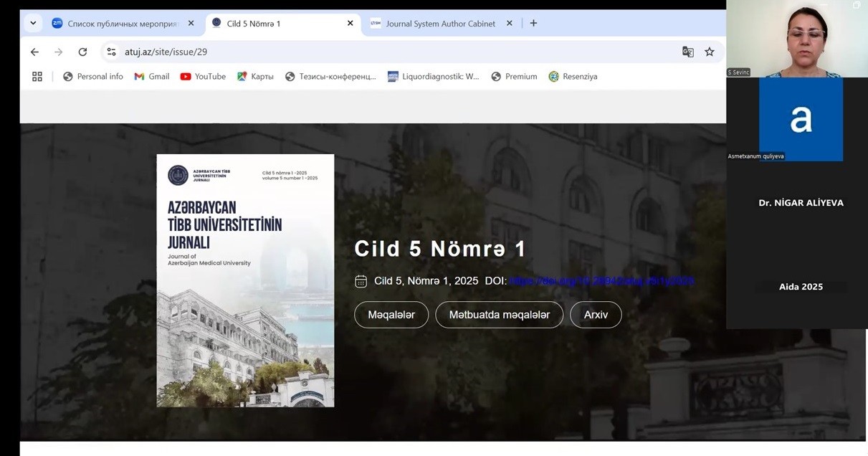Click the Mətbuatda məqalələr button
This screenshot has width=868, height=456.
click(x=499, y=315)
